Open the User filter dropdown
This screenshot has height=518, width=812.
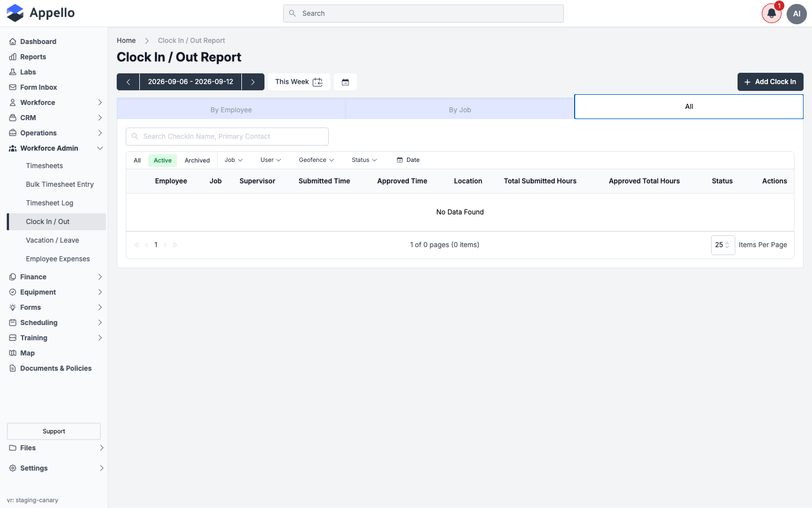coord(271,160)
